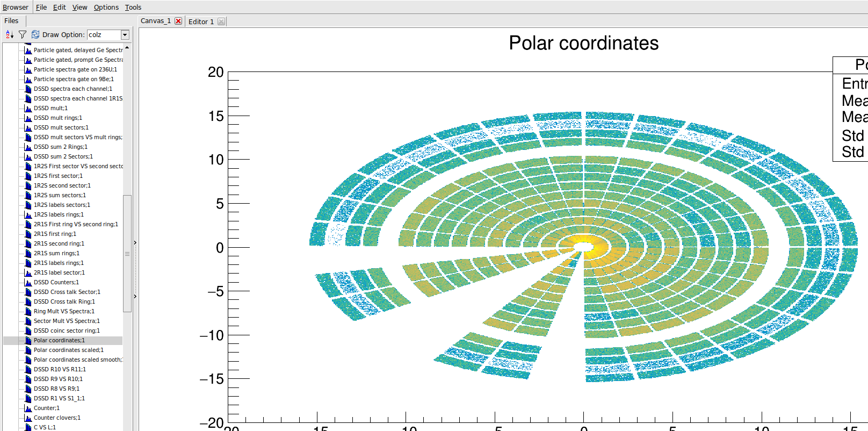This screenshot has height=431, width=868.
Task: Close the Canvas_1 tab with red X
Action: tap(178, 21)
